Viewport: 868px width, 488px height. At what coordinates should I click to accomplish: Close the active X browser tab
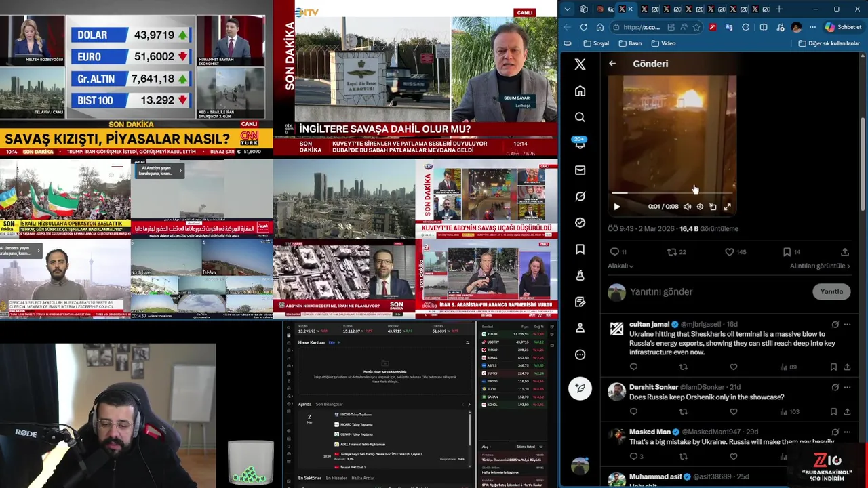(630, 9)
